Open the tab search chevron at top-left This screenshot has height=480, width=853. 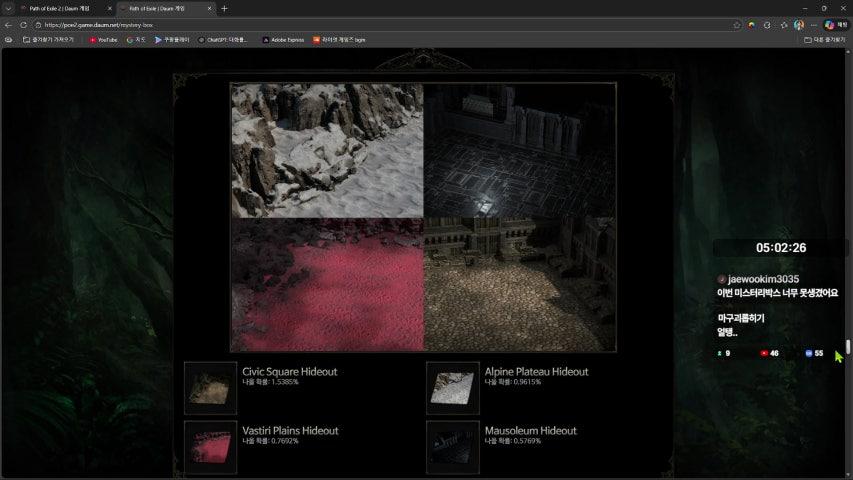click(x=8, y=9)
